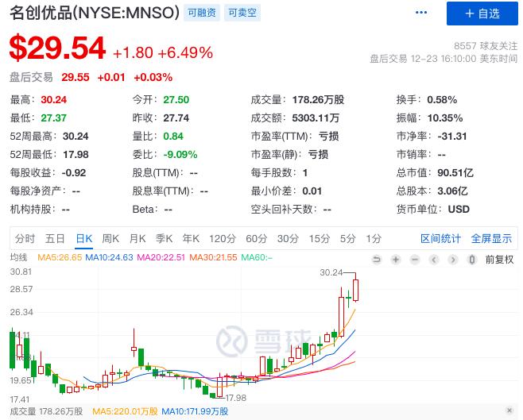Click the after-hours price 29.55

coord(76,77)
